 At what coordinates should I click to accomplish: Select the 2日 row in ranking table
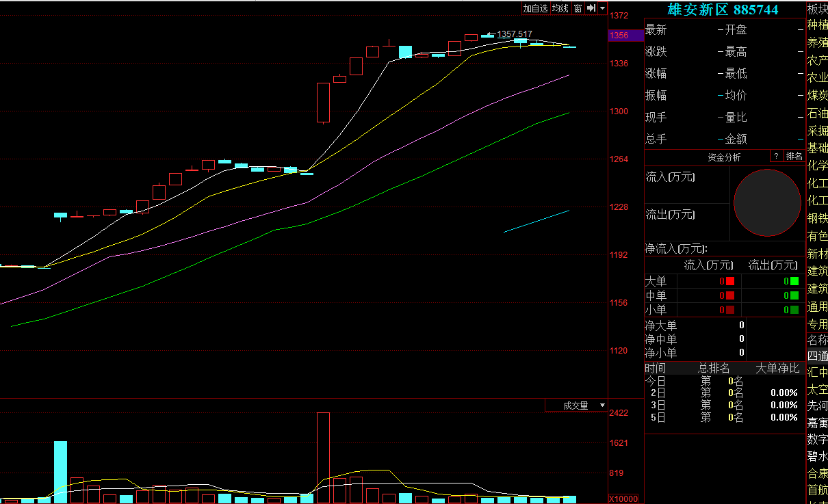click(725, 393)
